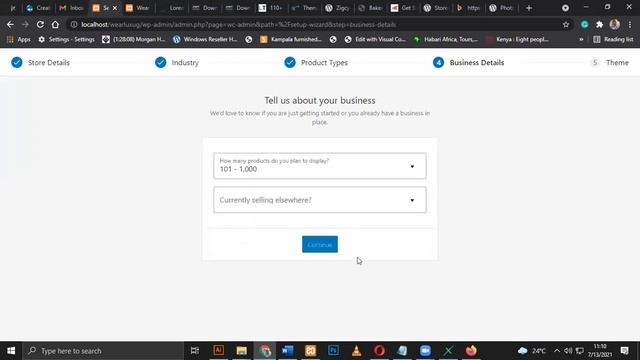
Task: Open the orange XAMPP taskbar icon
Action: pyautogui.click(x=311, y=351)
